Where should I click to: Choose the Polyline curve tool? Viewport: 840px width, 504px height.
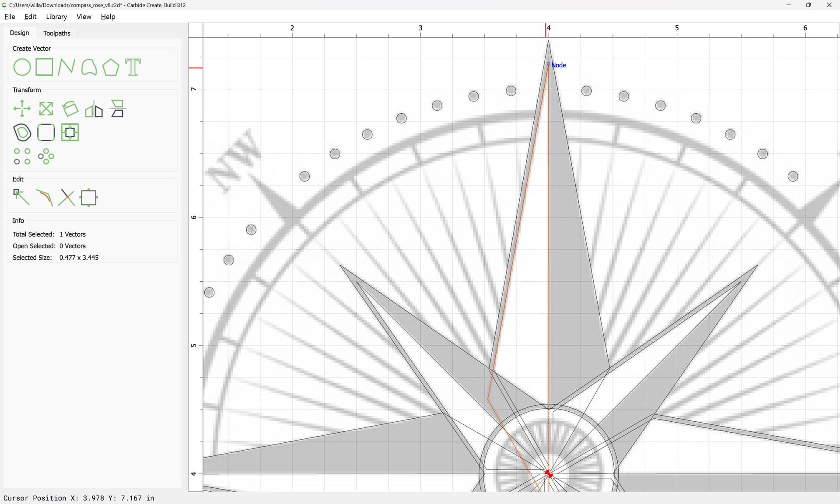(66, 67)
